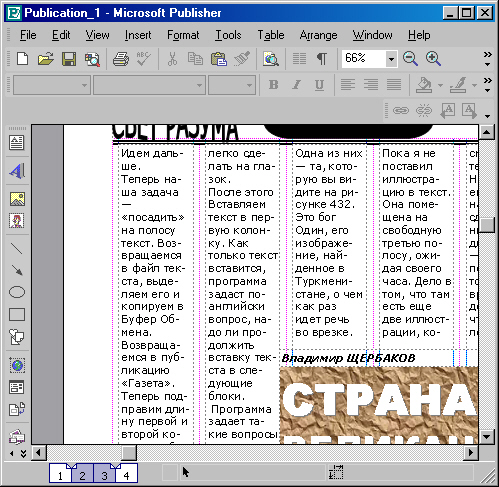Expand the standard toolbar overflow chevron
Viewport: 499px width, 487px height.
(487, 59)
